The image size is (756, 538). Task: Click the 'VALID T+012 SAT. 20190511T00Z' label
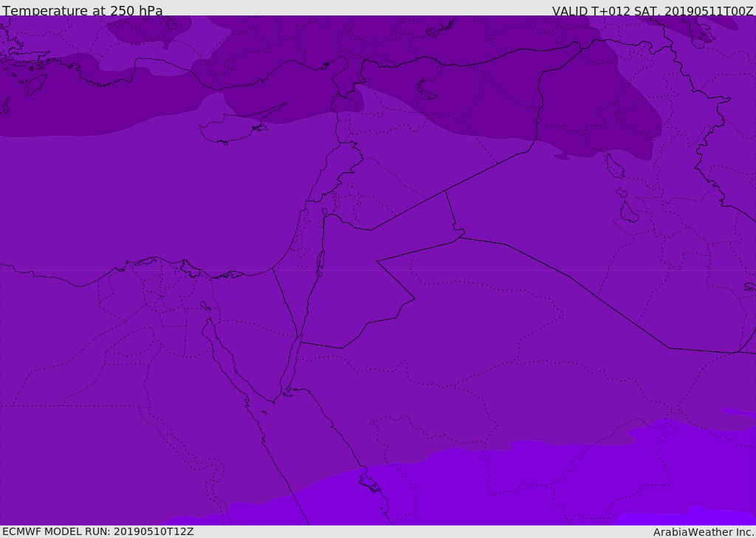coord(653,11)
